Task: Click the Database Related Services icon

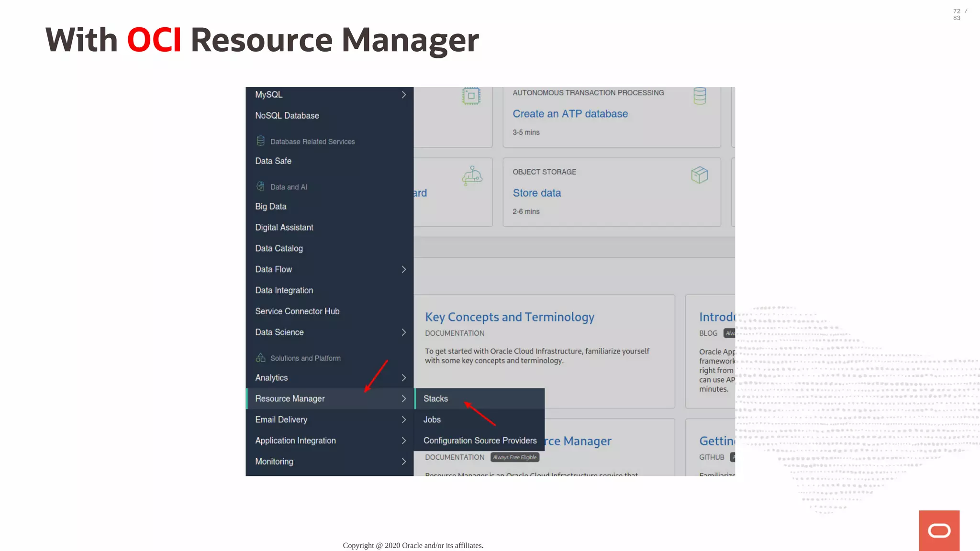Action: point(260,141)
